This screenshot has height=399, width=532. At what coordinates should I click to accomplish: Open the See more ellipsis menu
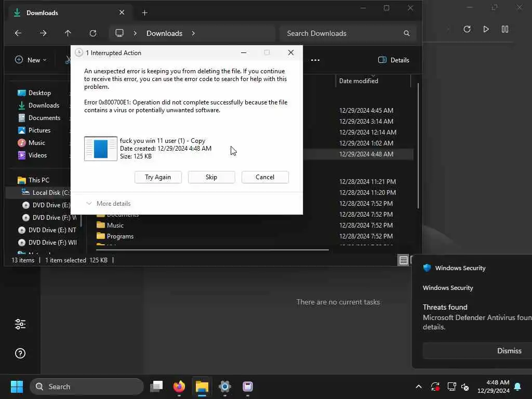[x=315, y=60]
